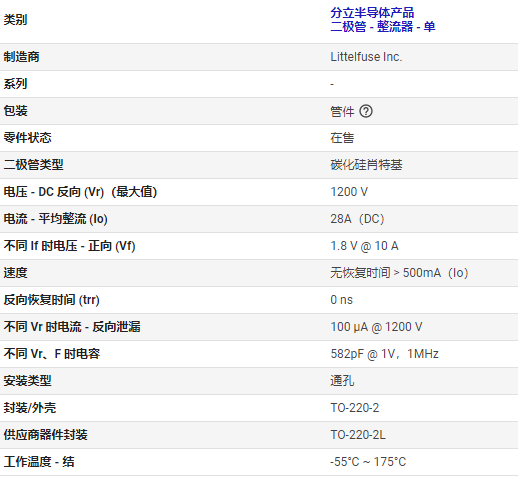Click the 包装 row label
Image resolution: width=518 pixels, height=477 pixels.
point(15,111)
